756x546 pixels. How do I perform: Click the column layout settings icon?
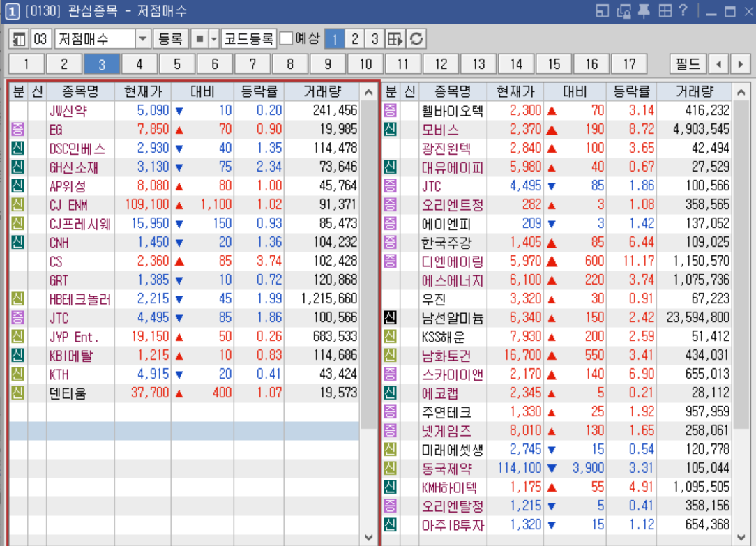395,39
